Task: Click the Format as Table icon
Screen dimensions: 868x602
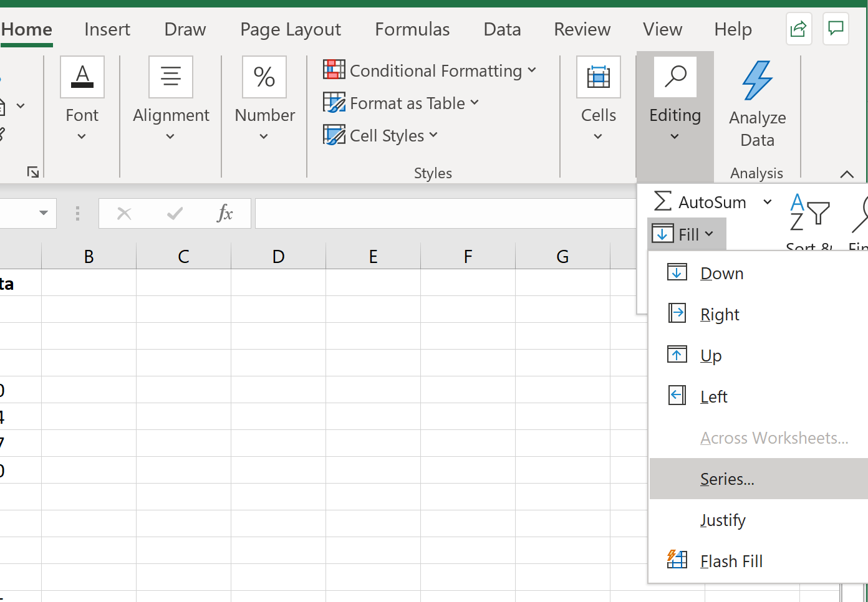Action: click(x=334, y=102)
